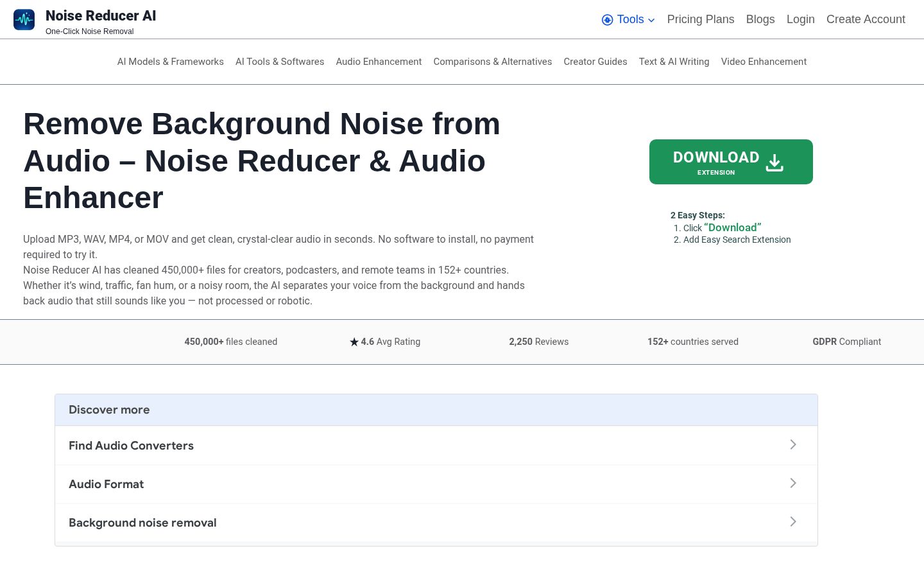Select the Audio Enhancement category
The image size is (924, 578).
click(379, 62)
